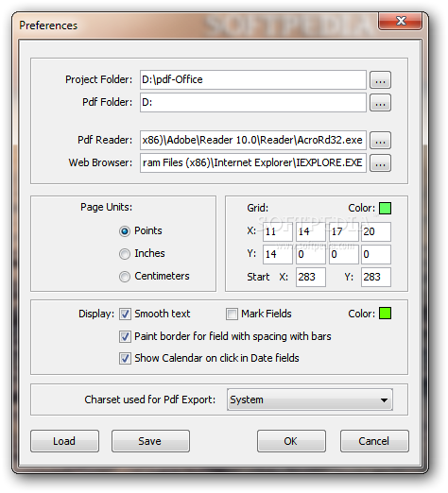Click the Load button
Image resolution: width=448 pixels, height=493 pixels.
(64, 441)
